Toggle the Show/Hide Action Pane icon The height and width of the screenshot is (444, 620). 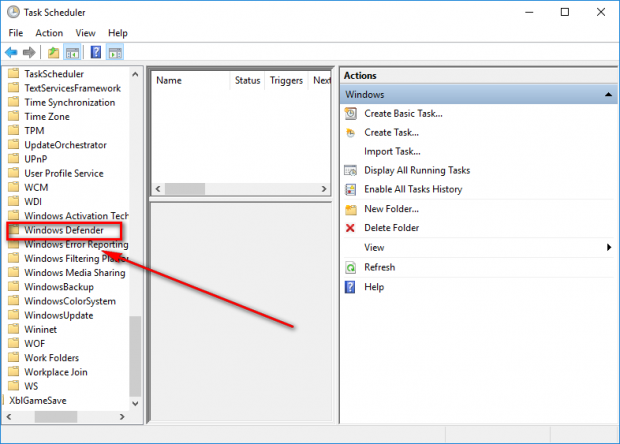(115, 52)
